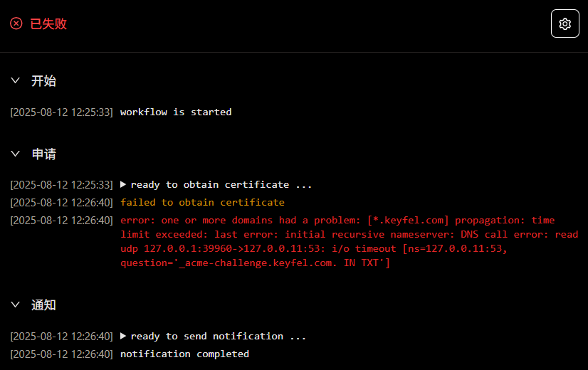This screenshot has width=588, height=370.
Task: Click the 已失败 status label
Action: [x=48, y=23]
